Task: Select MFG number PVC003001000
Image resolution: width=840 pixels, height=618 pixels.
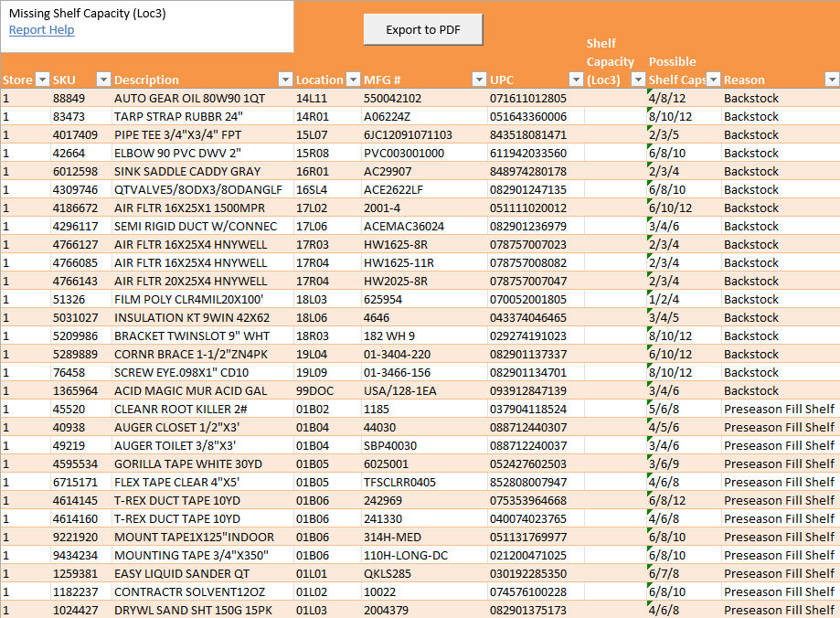Action: point(404,153)
